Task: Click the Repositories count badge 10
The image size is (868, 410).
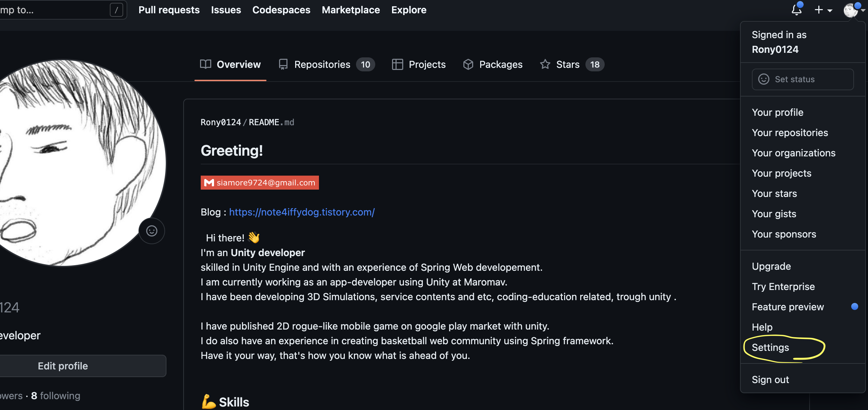Action: (365, 64)
